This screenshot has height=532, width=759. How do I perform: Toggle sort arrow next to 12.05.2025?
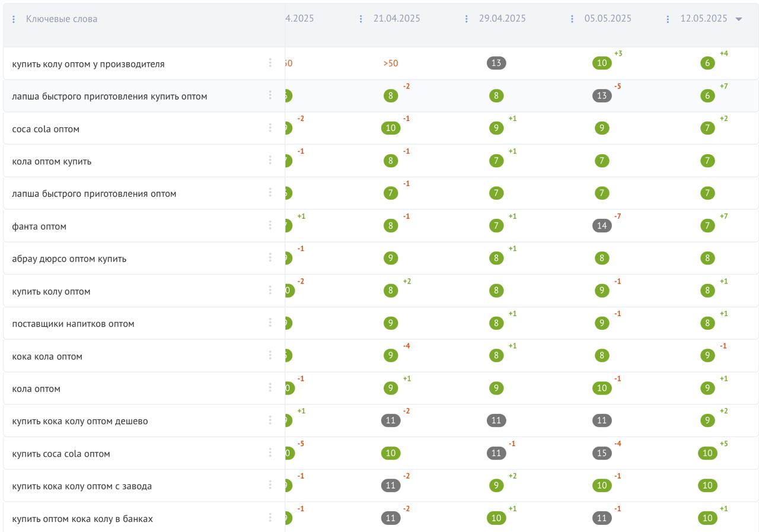(x=739, y=19)
